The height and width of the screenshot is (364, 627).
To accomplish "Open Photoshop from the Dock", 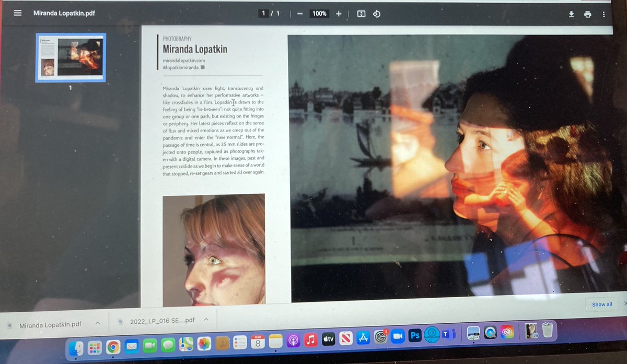I will coord(415,336).
